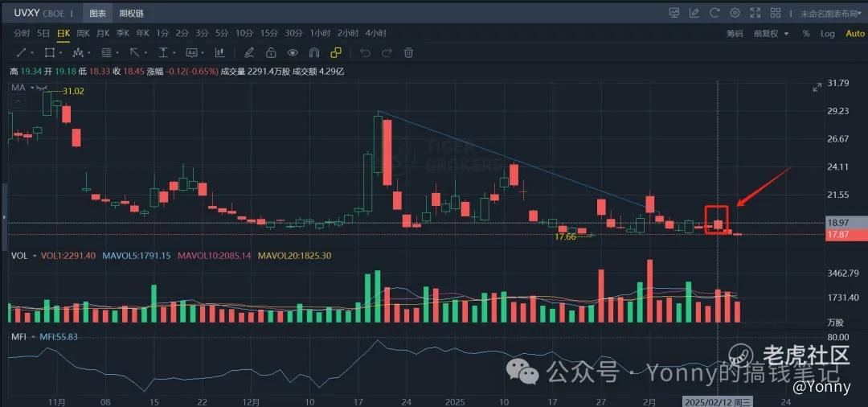Image resolution: width=868 pixels, height=407 pixels.
Task: Select the 5日 timeframe
Action: tap(43, 33)
